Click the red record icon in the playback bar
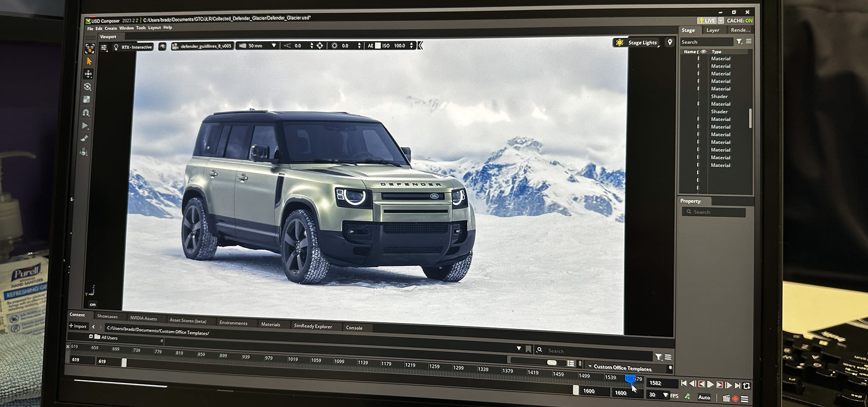The width and height of the screenshot is (868, 407). pyautogui.click(x=735, y=399)
